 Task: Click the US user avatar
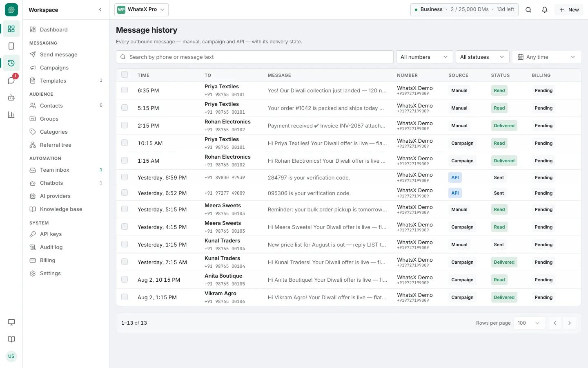coord(11,356)
